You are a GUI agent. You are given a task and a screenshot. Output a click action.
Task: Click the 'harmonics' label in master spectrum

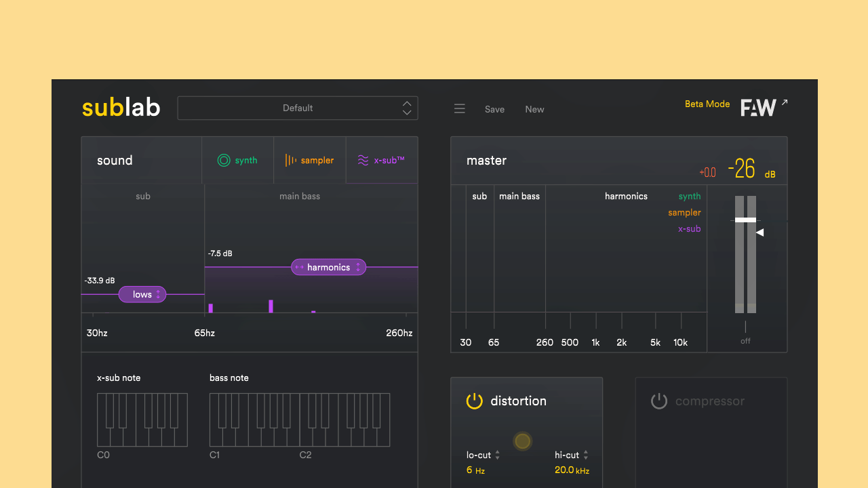626,196
